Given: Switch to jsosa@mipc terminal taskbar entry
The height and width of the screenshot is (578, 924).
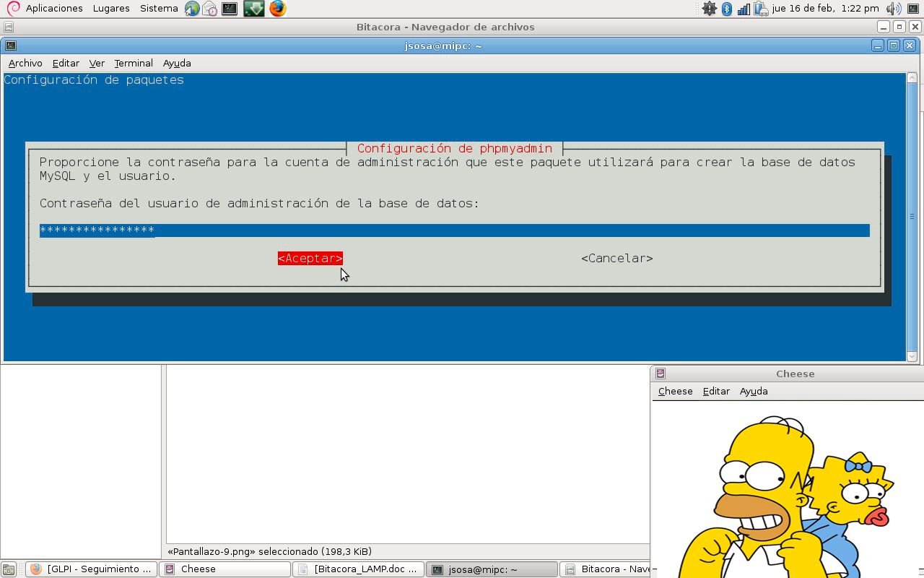Looking at the screenshot, I should click(x=492, y=569).
